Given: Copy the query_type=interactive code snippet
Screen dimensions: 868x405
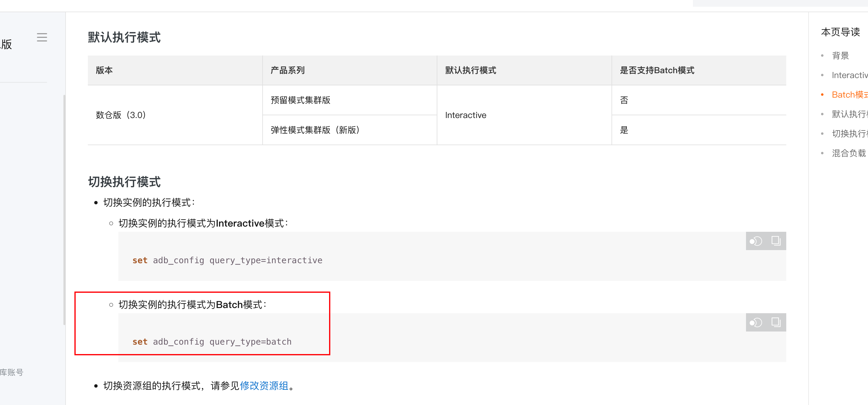Looking at the screenshot, I should coord(776,241).
